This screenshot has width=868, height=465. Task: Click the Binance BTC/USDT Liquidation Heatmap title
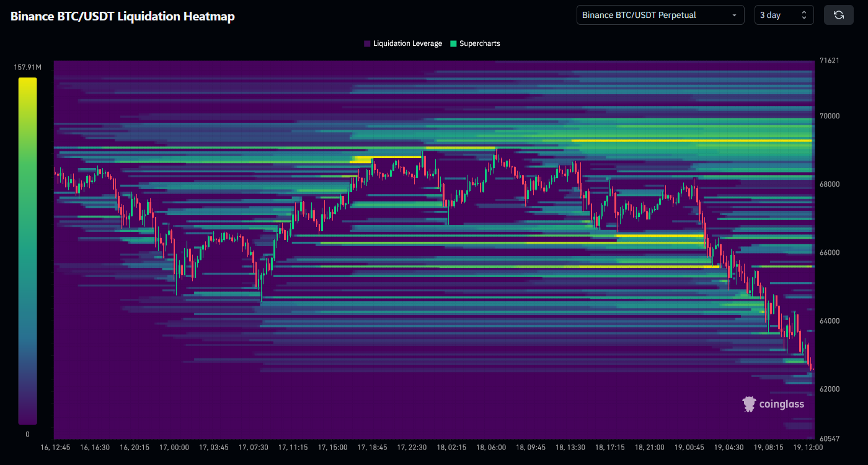pyautogui.click(x=123, y=17)
